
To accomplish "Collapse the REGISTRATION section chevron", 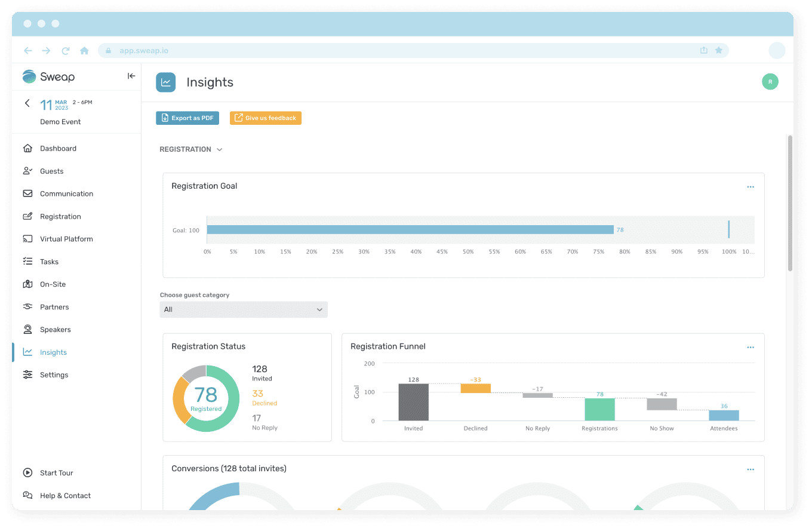I will point(219,149).
